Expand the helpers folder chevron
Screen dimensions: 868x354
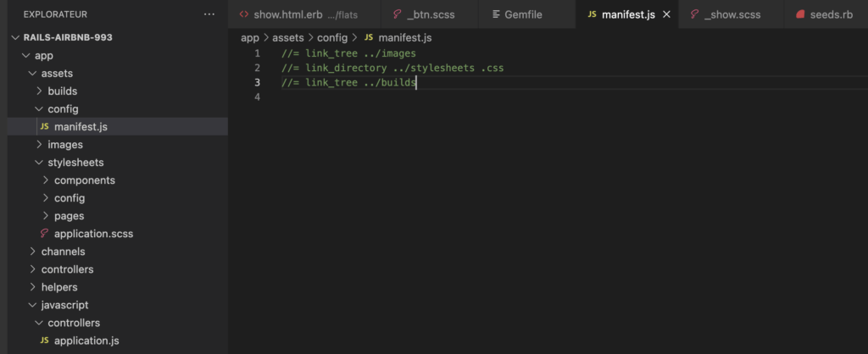click(x=32, y=287)
